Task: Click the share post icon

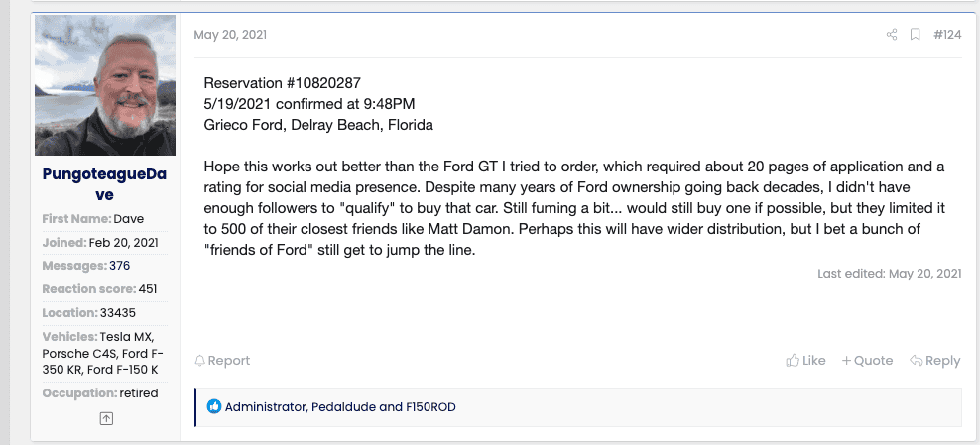Action: (892, 35)
